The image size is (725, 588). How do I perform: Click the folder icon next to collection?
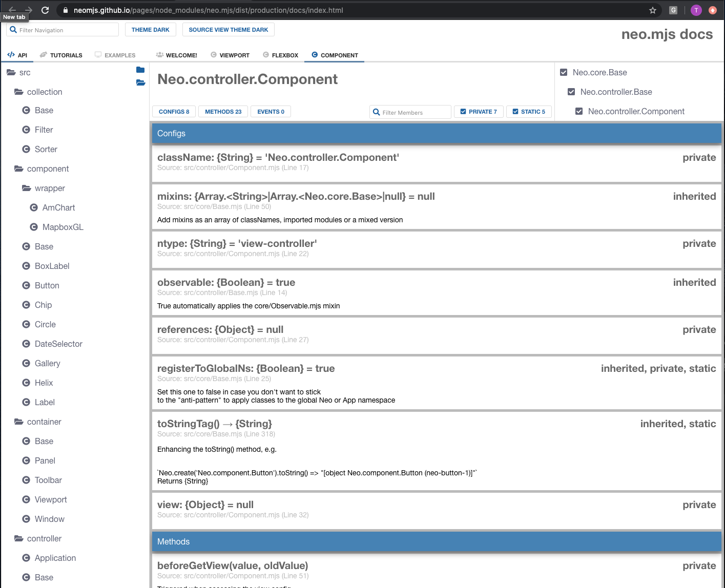click(19, 92)
